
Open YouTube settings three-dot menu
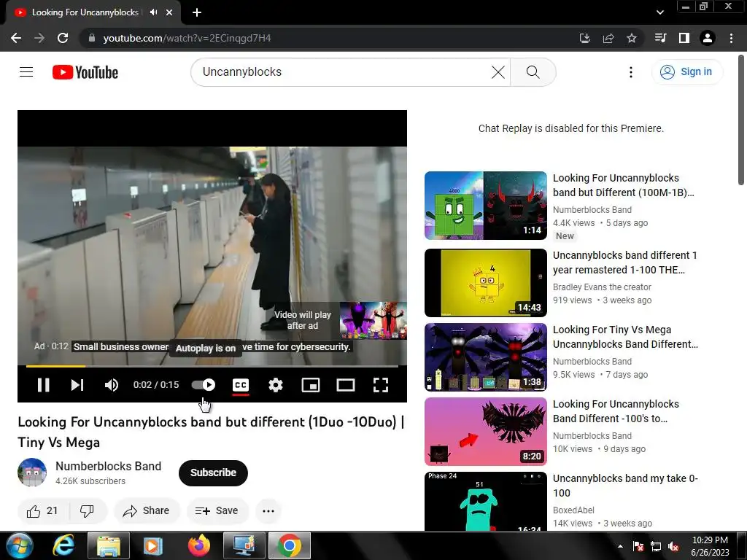click(x=631, y=72)
